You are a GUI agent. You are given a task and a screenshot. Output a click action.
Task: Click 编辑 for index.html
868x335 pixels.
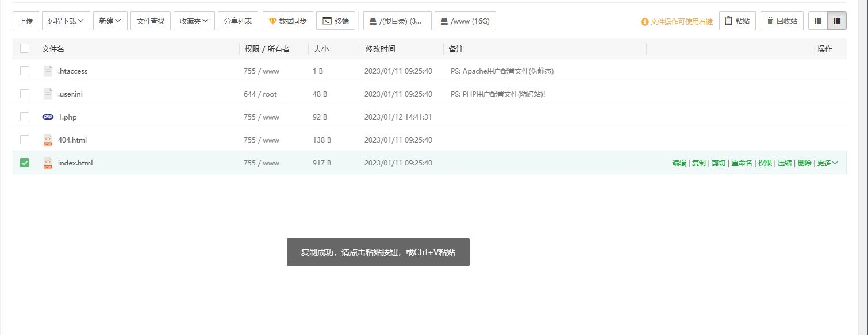click(x=679, y=163)
